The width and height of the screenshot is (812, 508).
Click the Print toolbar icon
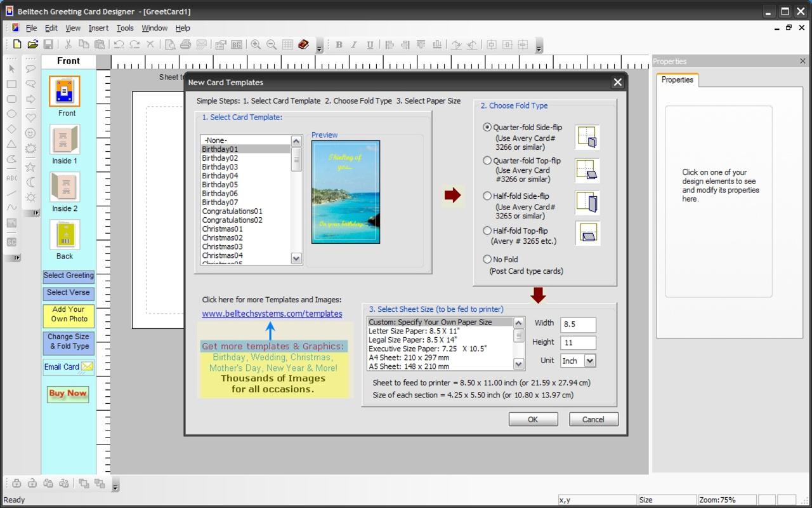[x=185, y=44]
